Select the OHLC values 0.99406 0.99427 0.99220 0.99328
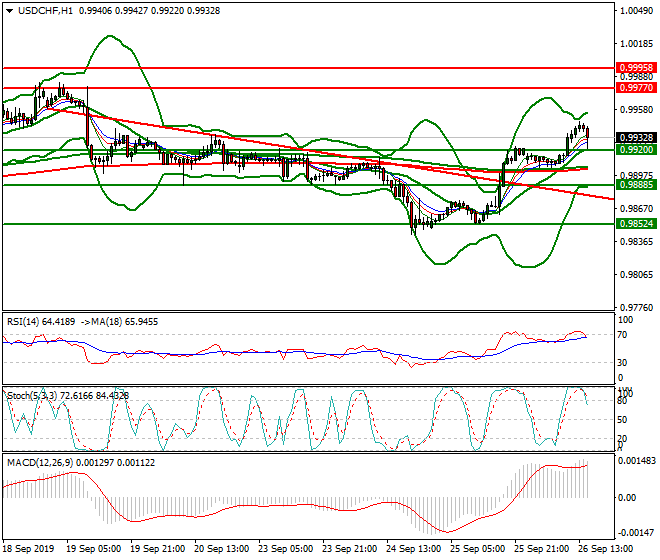This screenshot has height=560, width=660. tap(149, 11)
